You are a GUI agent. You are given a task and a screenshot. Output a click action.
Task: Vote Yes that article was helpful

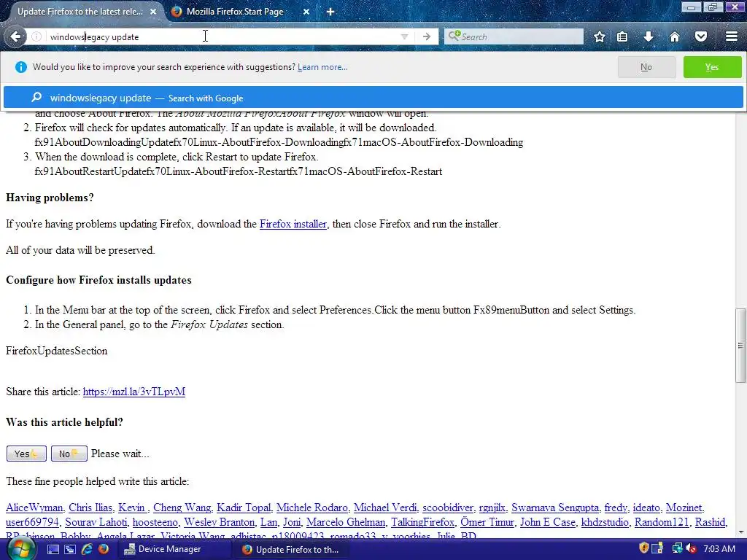26,454
